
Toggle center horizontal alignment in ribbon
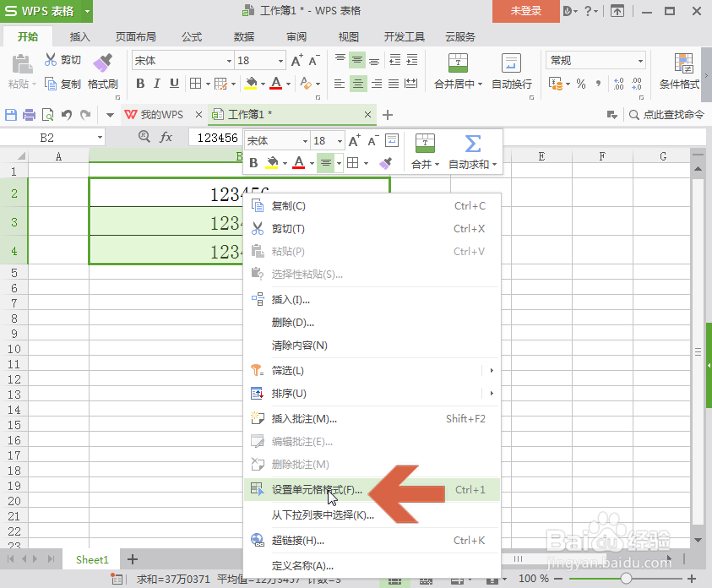click(x=358, y=84)
